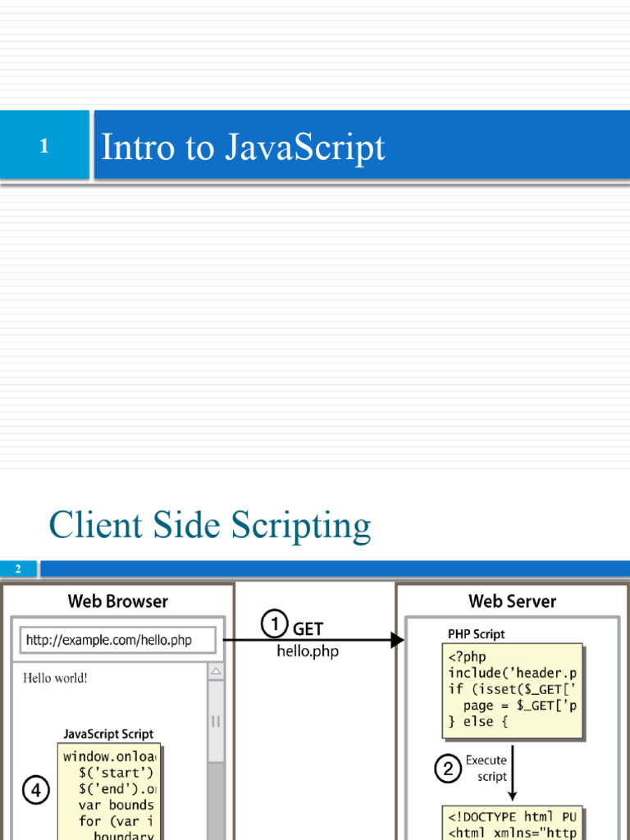Viewport: 630px width, 840px height.
Task: Click the Web Server panel header
Action: (512, 601)
